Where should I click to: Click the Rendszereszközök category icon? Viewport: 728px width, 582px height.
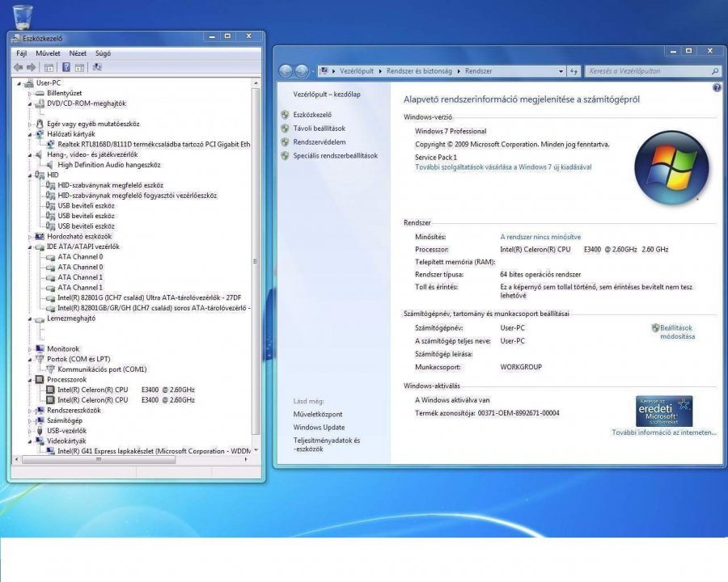pyautogui.click(x=40, y=411)
